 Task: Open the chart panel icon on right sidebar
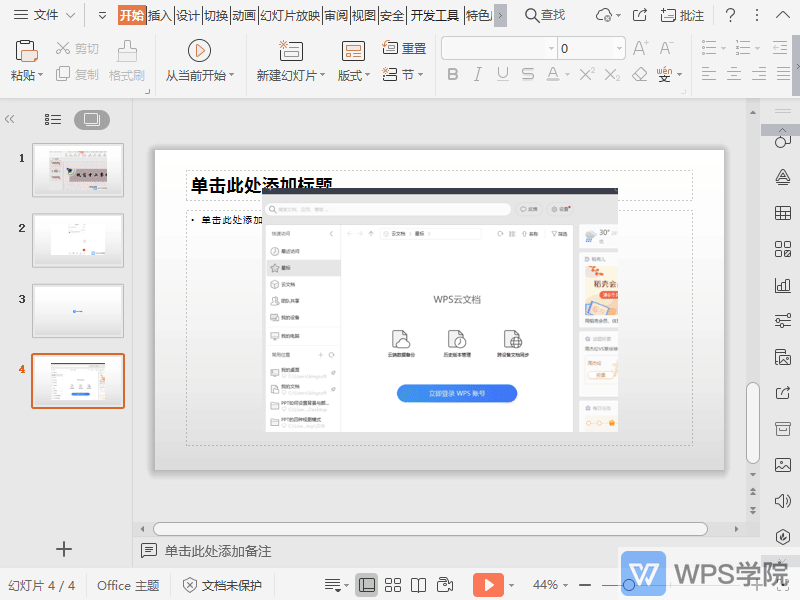782,285
